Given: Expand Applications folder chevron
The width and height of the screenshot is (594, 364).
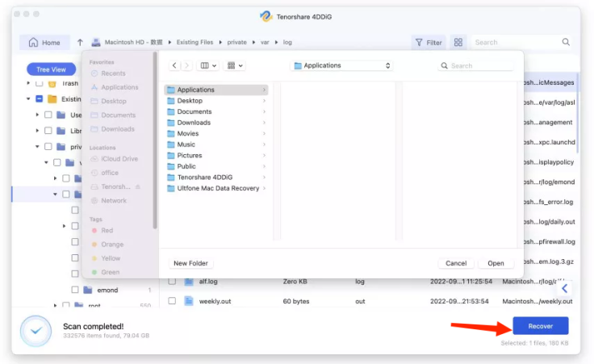Looking at the screenshot, I should (264, 90).
